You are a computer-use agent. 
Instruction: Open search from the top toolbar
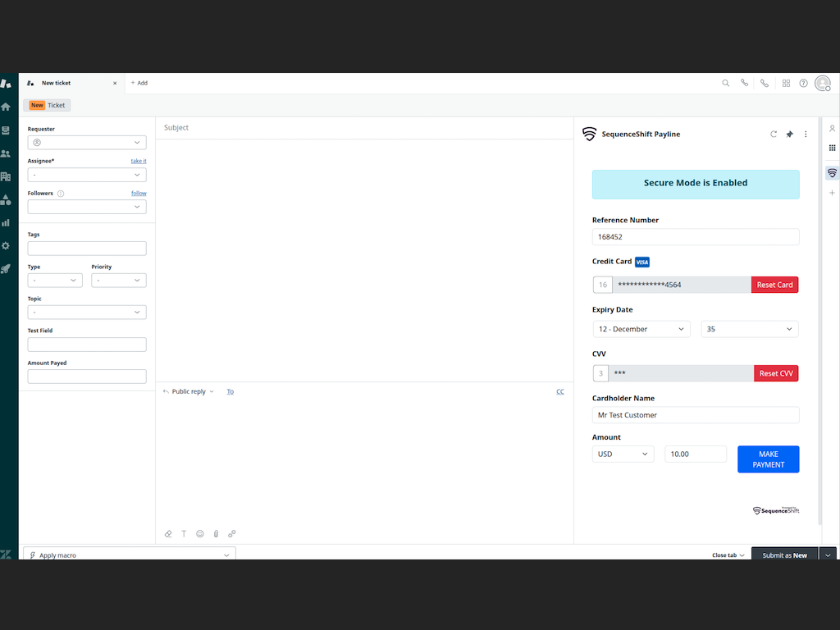[x=725, y=83]
